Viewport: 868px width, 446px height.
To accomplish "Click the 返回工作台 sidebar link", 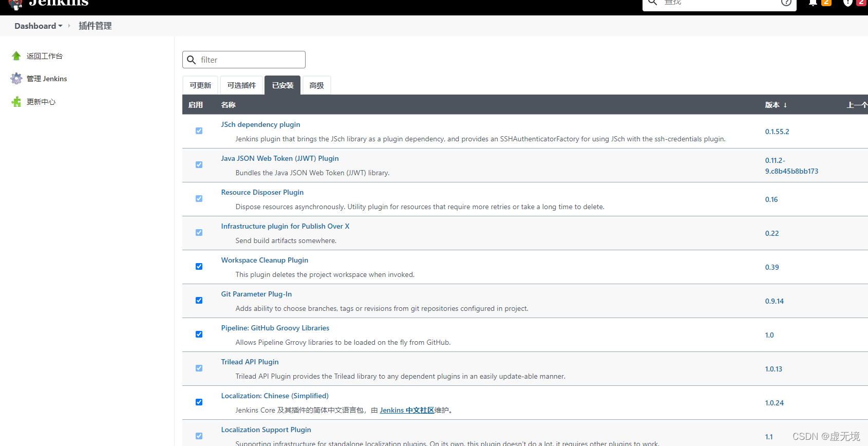I will 45,56.
